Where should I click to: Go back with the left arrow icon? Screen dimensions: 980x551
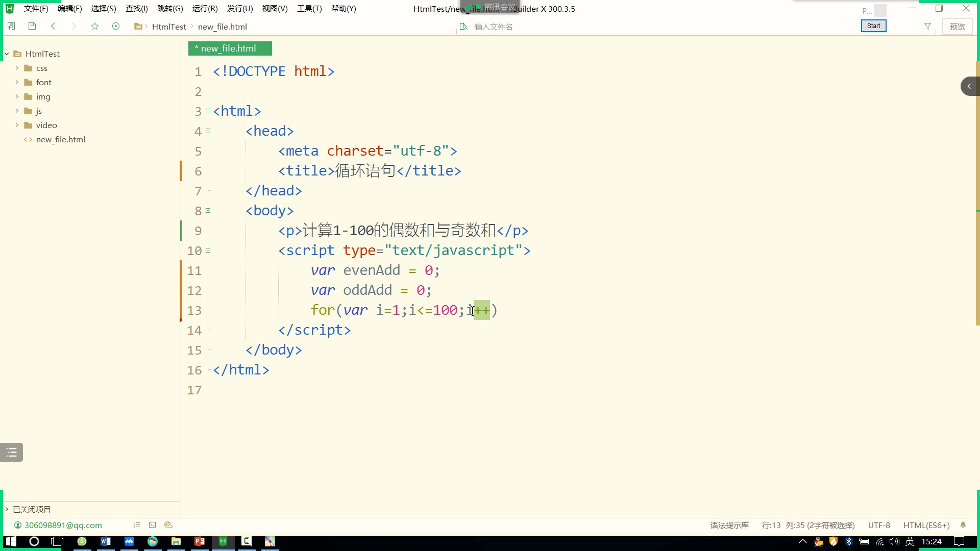click(x=53, y=26)
